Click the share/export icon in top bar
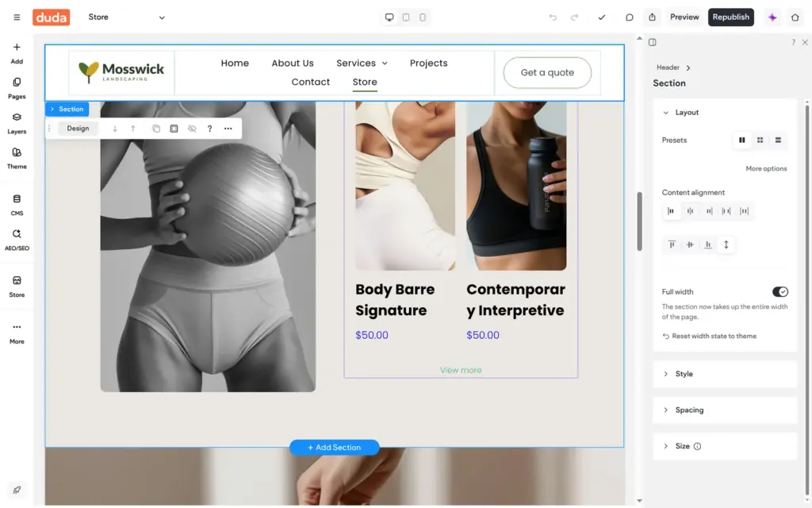 point(652,17)
